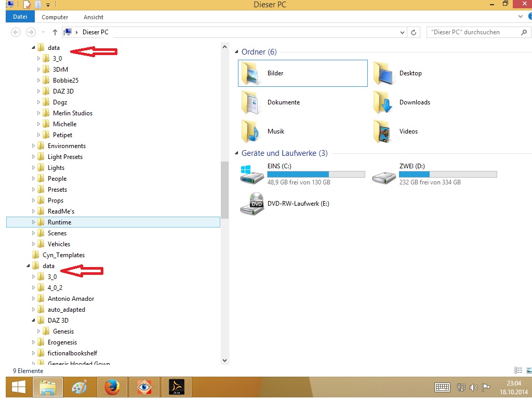
Task: Select the fictionalbookshelf folder
Action: pyautogui.click(x=72, y=353)
